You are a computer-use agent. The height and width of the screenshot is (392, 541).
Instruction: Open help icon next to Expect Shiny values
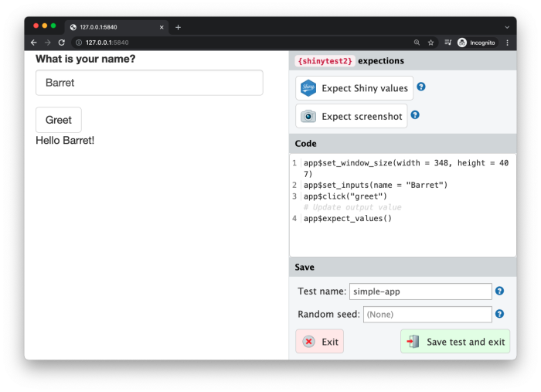pyautogui.click(x=421, y=87)
